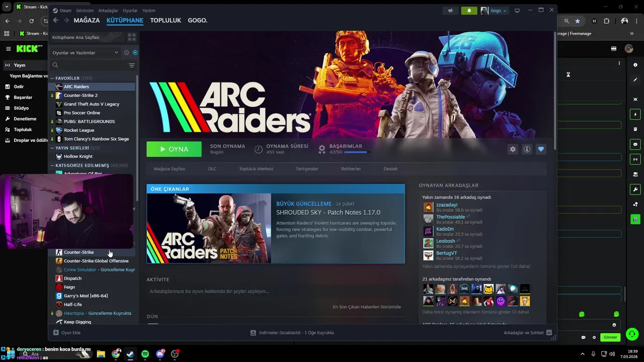Select Rocket League in the library
The width and height of the screenshot is (644, 362).
92,130
